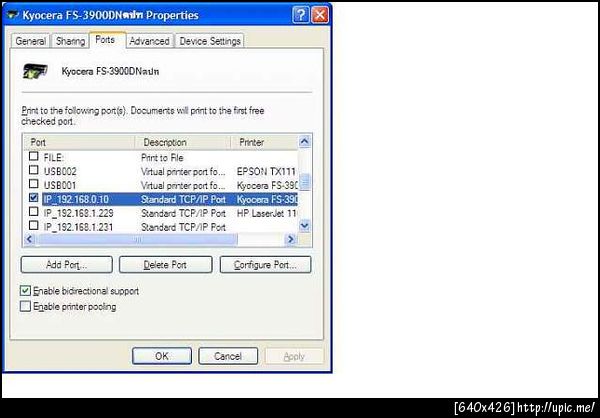600x418 pixels.
Task: Open the General tab
Action: click(31, 41)
